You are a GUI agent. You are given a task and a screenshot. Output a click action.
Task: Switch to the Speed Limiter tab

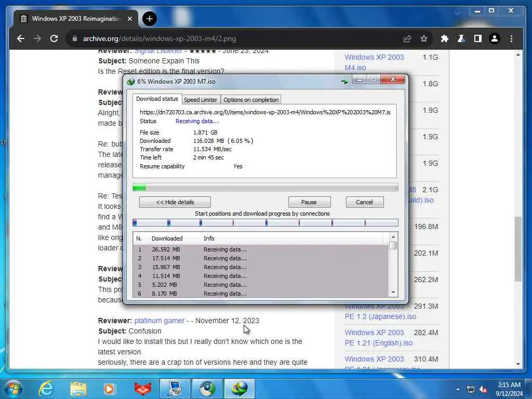tap(201, 100)
